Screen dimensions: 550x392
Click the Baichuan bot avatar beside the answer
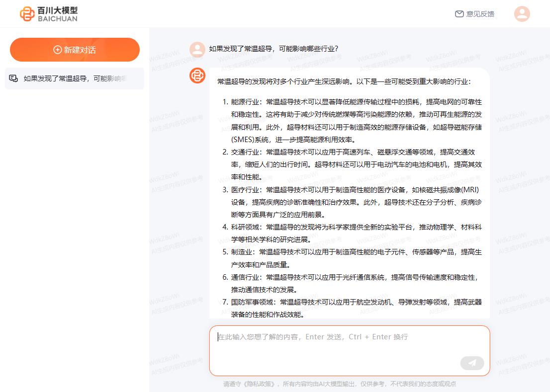pyautogui.click(x=197, y=76)
